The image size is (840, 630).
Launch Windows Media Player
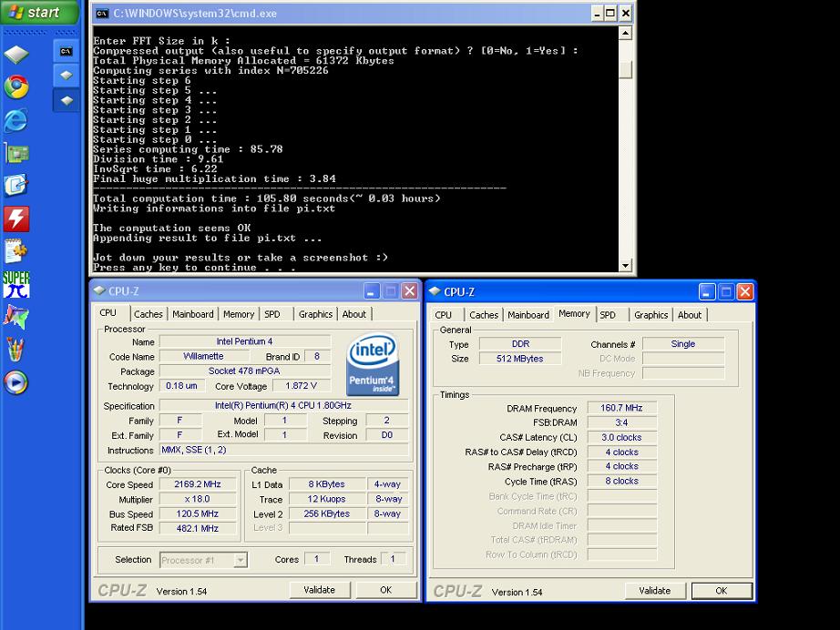pos(16,382)
